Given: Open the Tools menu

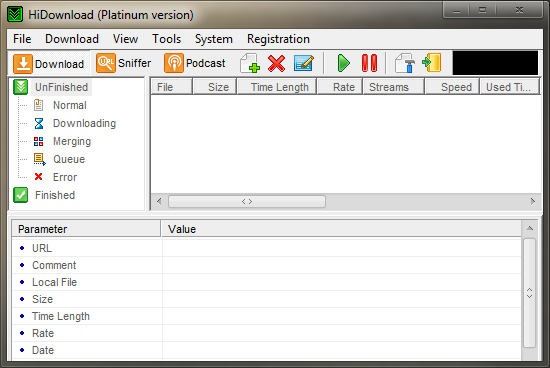Looking at the screenshot, I should (167, 39).
